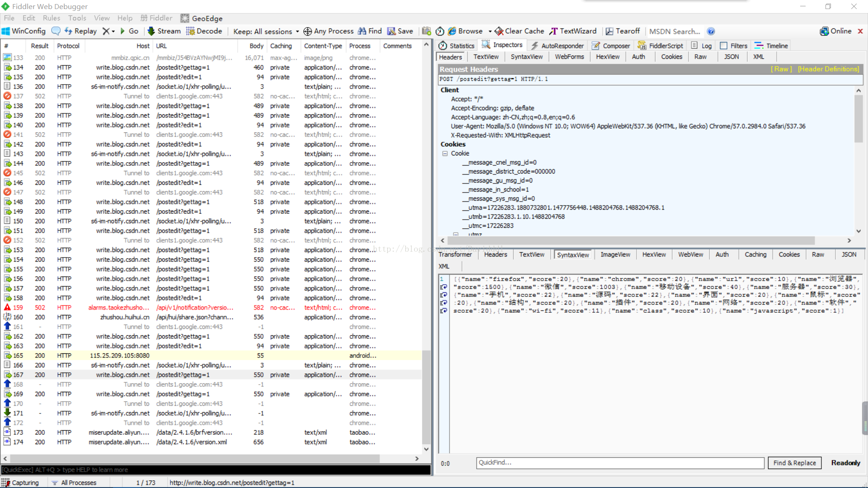
Task: Collapse the Cookie tree node
Action: coord(445,153)
